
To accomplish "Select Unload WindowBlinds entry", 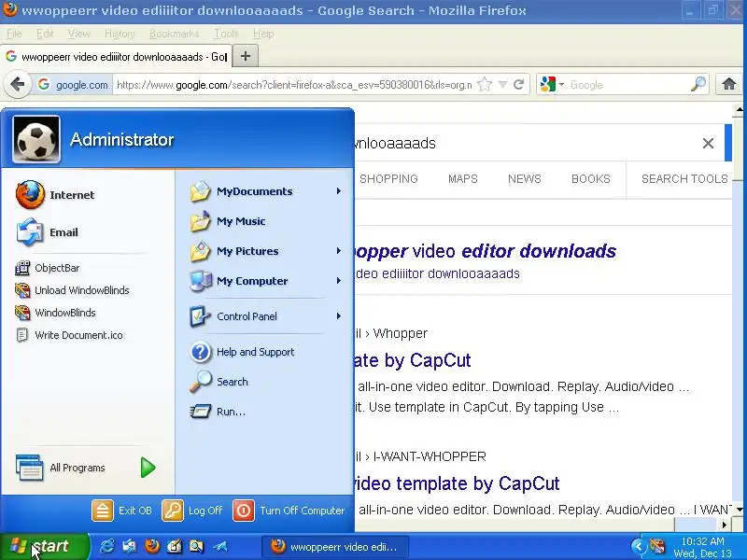I will 73,290.
